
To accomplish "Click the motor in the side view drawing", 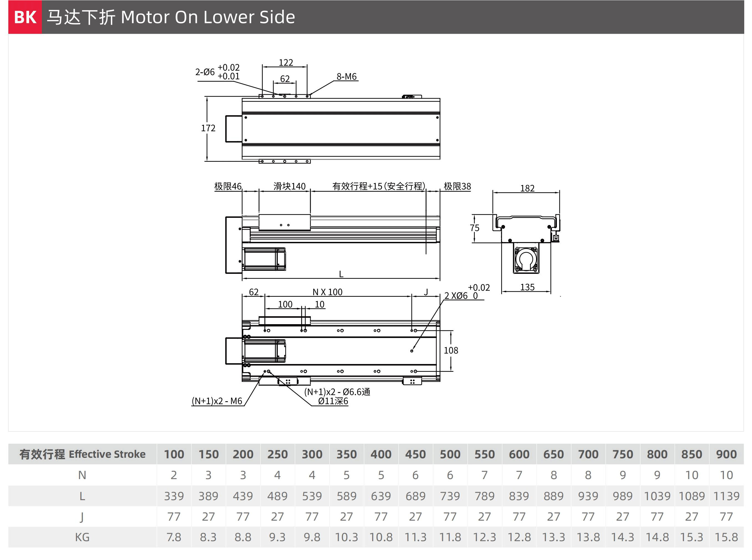I will [264, 259].
